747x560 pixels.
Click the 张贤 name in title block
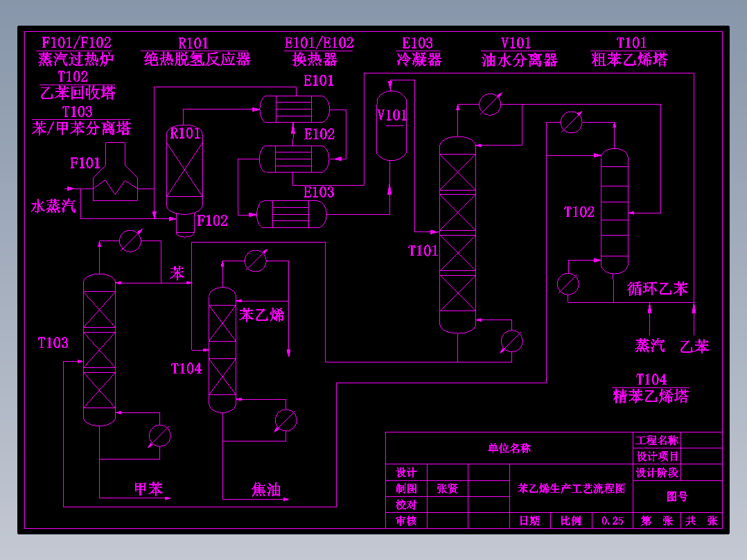click(448, 489)
